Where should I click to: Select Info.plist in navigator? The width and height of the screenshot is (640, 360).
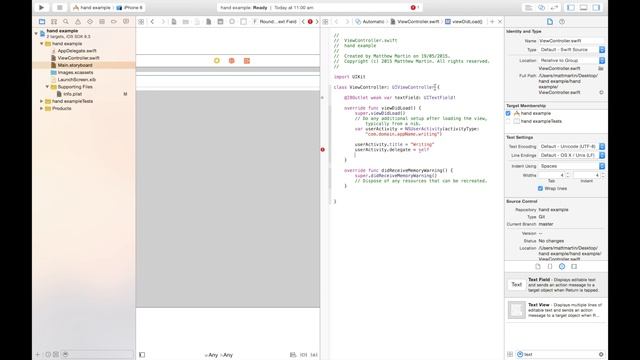[73, 94]
